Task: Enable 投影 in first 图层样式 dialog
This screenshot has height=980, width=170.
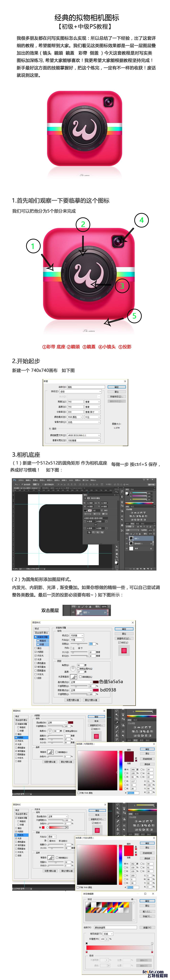Action: click(36, 678)
